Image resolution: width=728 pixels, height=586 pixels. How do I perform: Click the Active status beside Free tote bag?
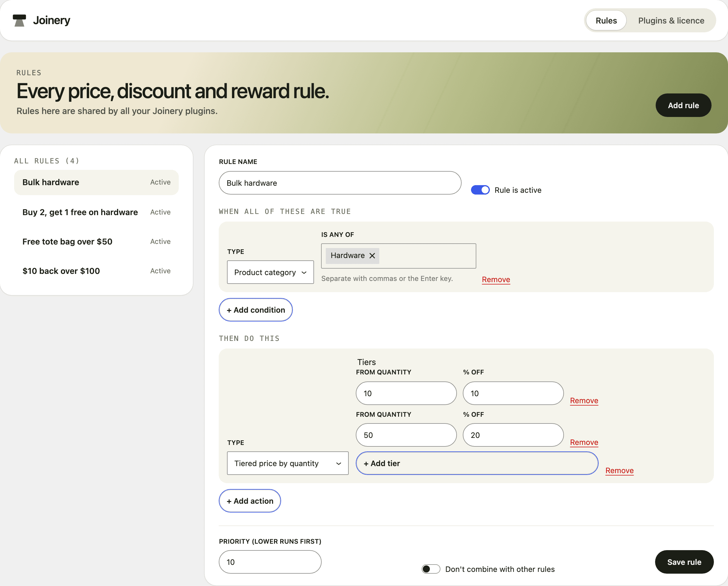[x=161, y=242]
